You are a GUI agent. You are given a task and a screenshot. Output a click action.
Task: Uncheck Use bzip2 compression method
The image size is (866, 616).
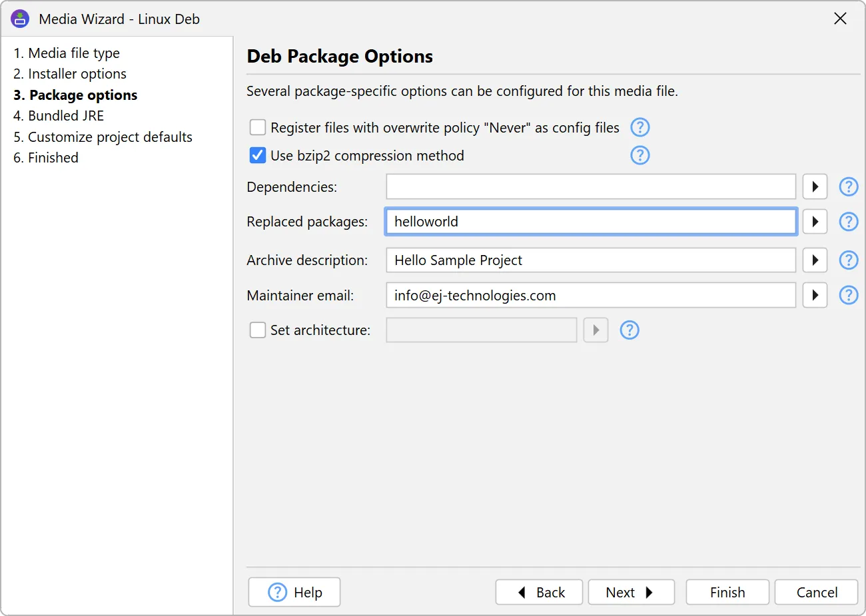tap(258, 156)
